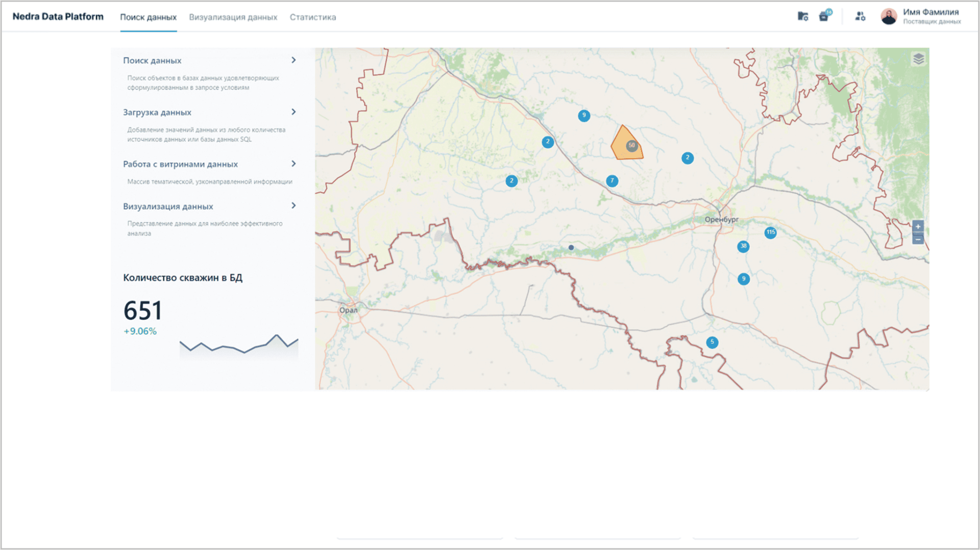Viewport: 980px width, 550px height.
Task: Zoom in on the map
Action: [918, 227]
